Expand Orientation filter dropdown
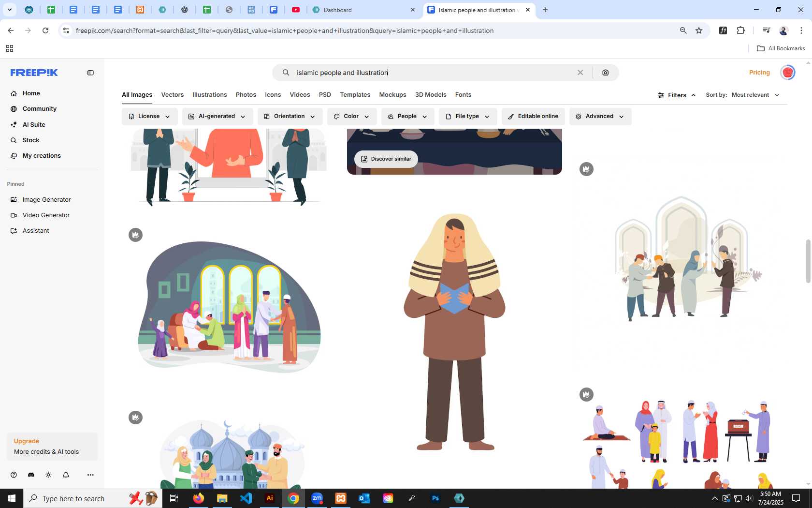The width and height of the screenshot is (812, 508). [x=290, y=117]
